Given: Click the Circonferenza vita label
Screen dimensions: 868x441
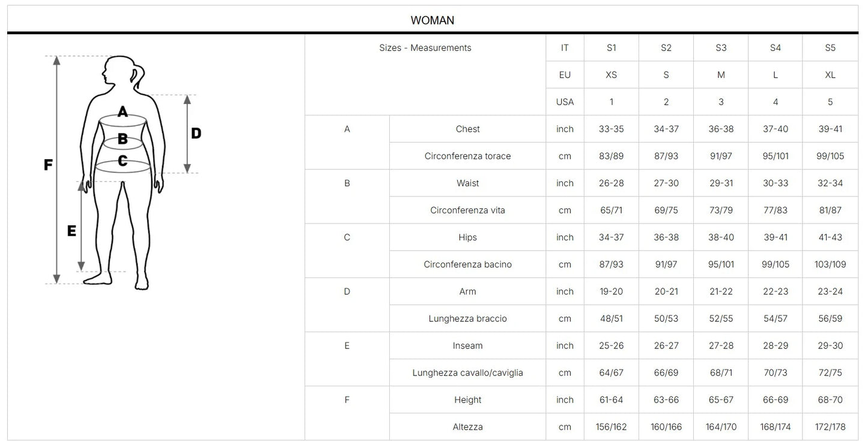Looking at the screenshot, I should click(468, 210).
